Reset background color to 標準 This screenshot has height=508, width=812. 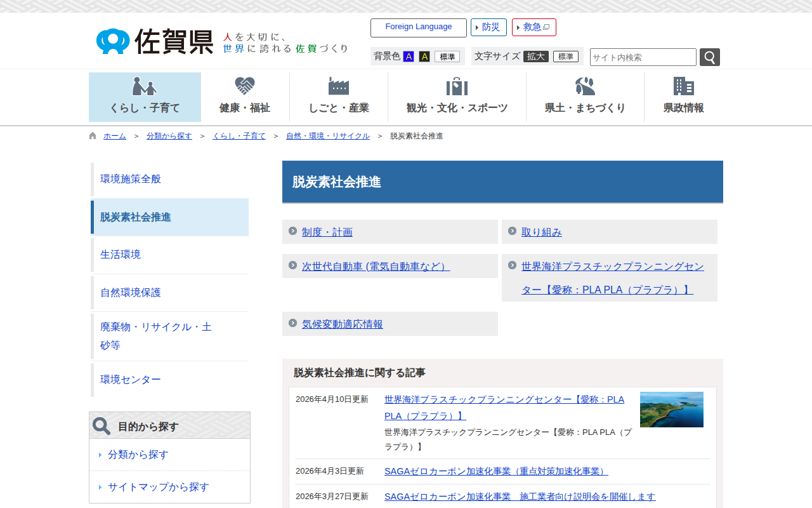click(447, 57)
